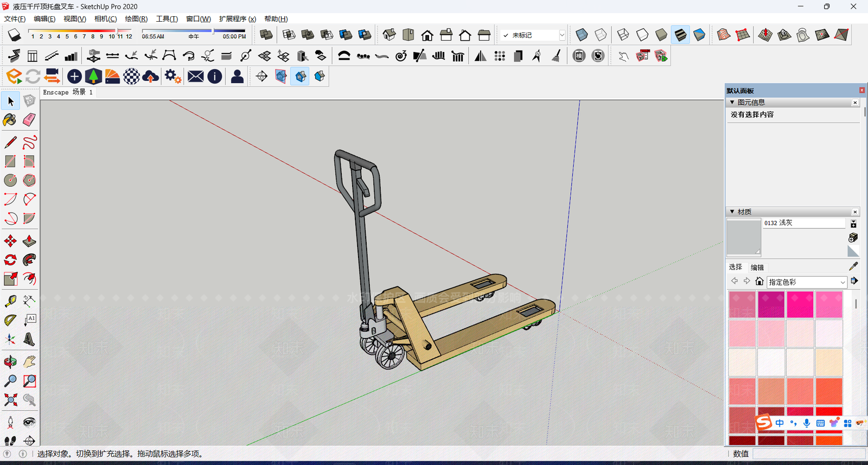Pick the material eyedropper sample tool
This screenshot has height=465, width=868.
point(853,266)
